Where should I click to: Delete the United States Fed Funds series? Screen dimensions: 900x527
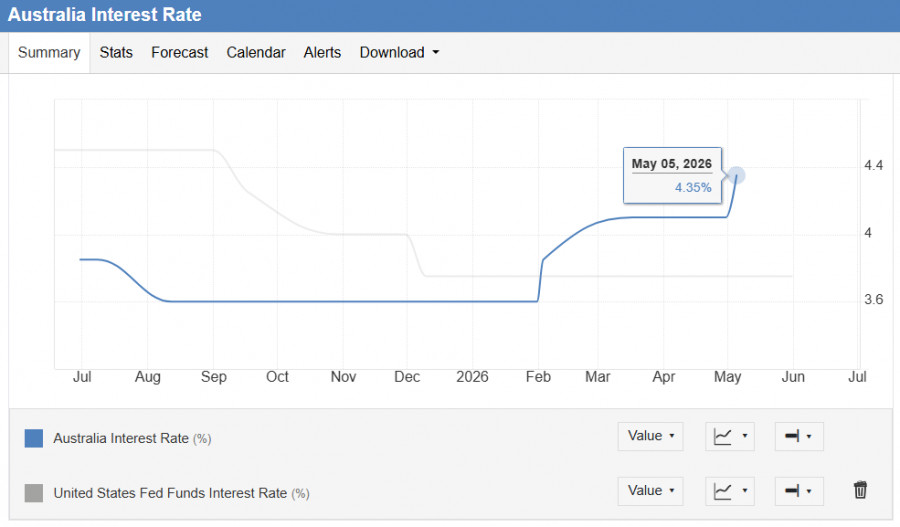pyautogui.click(x=860, y=490)
